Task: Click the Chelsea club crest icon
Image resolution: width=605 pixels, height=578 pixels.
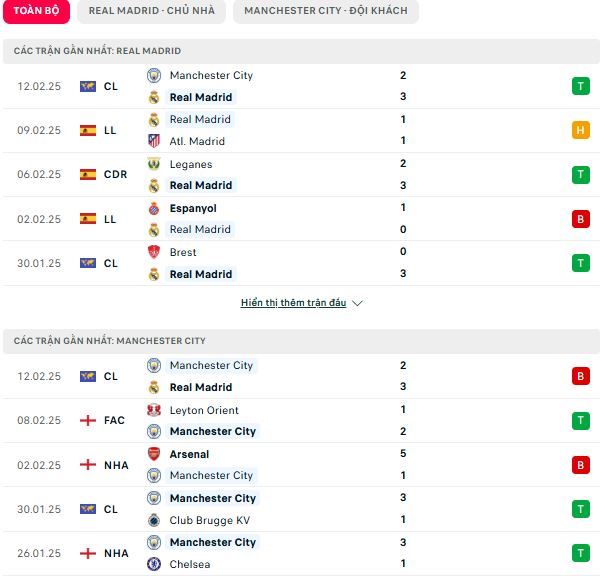Action: 154,564
